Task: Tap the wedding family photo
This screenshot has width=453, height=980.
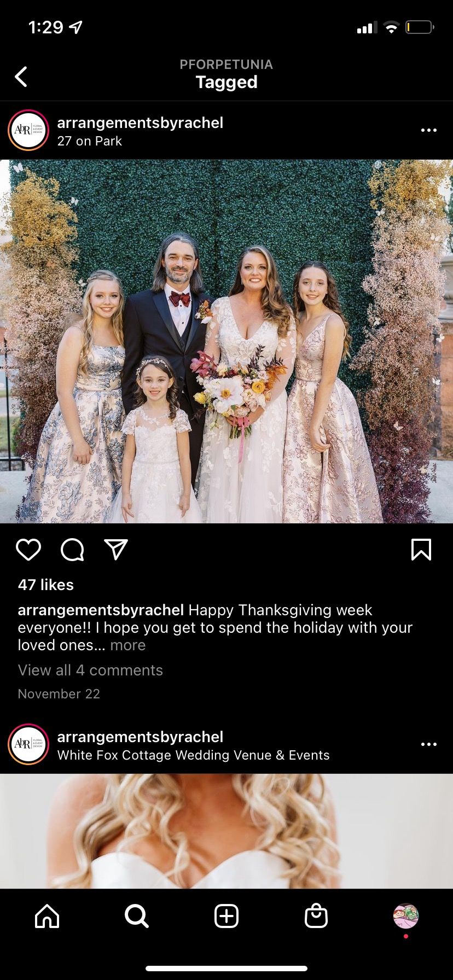Action: coord(226,341)
